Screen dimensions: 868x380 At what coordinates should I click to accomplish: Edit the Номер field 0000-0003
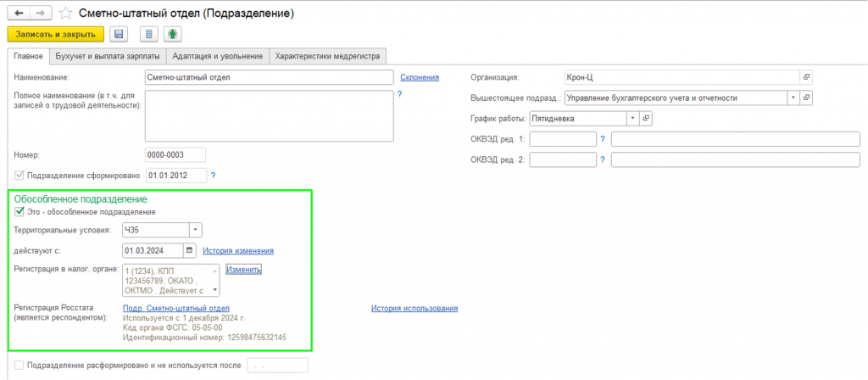point(175,154)
